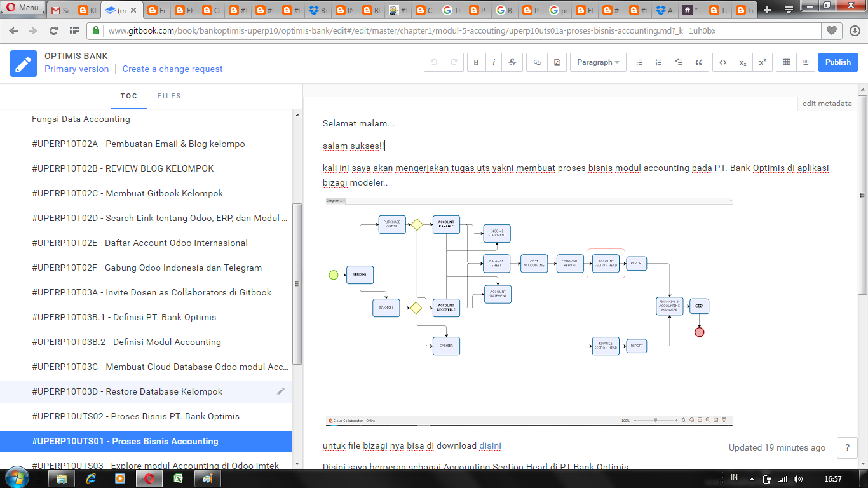Screen dimensions: 868x488
Task: Switch to the FILES tab
Action: (169, 96)
